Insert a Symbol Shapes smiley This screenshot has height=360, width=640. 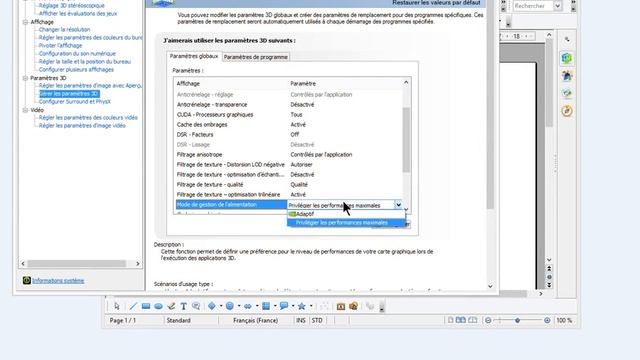tap(230, 306)
